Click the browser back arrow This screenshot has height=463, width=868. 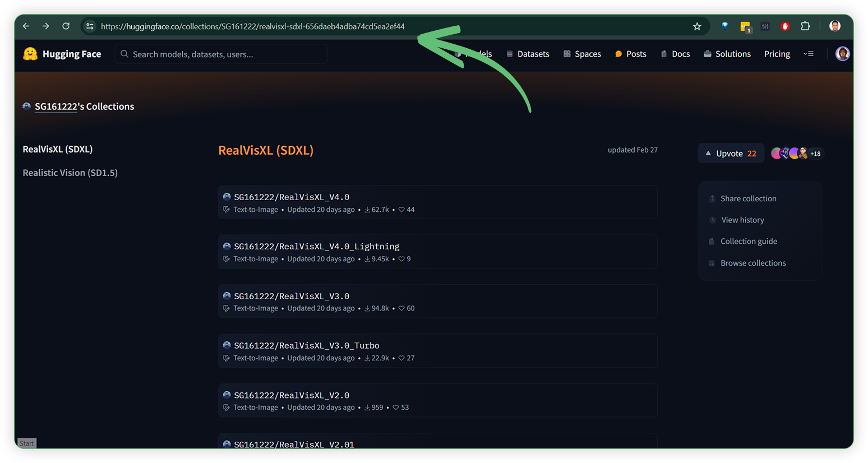(26, 26)
